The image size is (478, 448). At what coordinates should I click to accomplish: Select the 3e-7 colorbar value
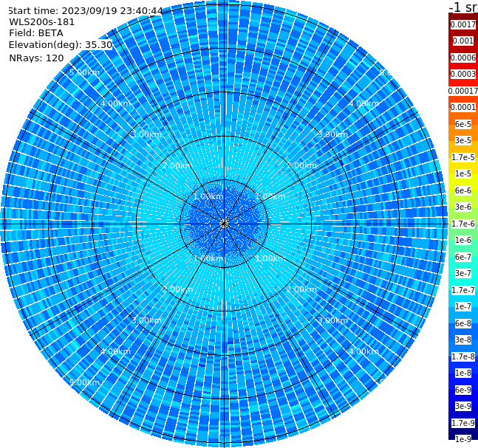[x=463, y=273]
